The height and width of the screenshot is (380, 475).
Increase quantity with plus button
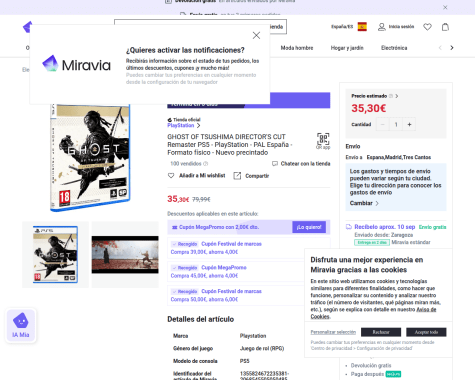pyautogui.click(x=409, y=124)
